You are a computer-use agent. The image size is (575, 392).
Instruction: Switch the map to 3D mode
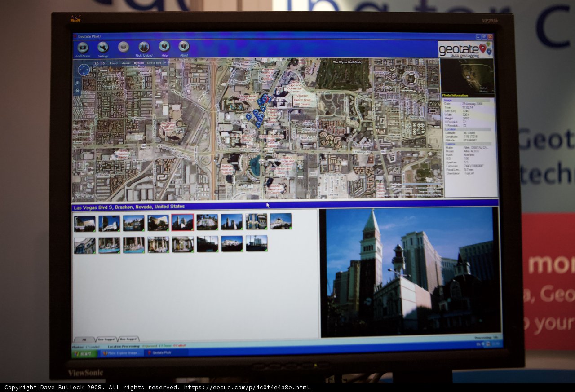point(103,64)
